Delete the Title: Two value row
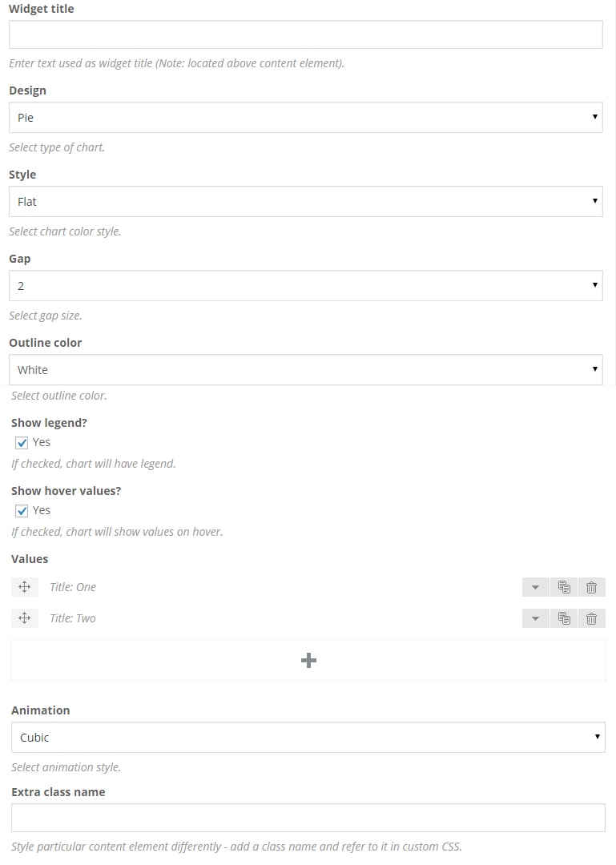This screenshot has width=616, height=865. 591,618
